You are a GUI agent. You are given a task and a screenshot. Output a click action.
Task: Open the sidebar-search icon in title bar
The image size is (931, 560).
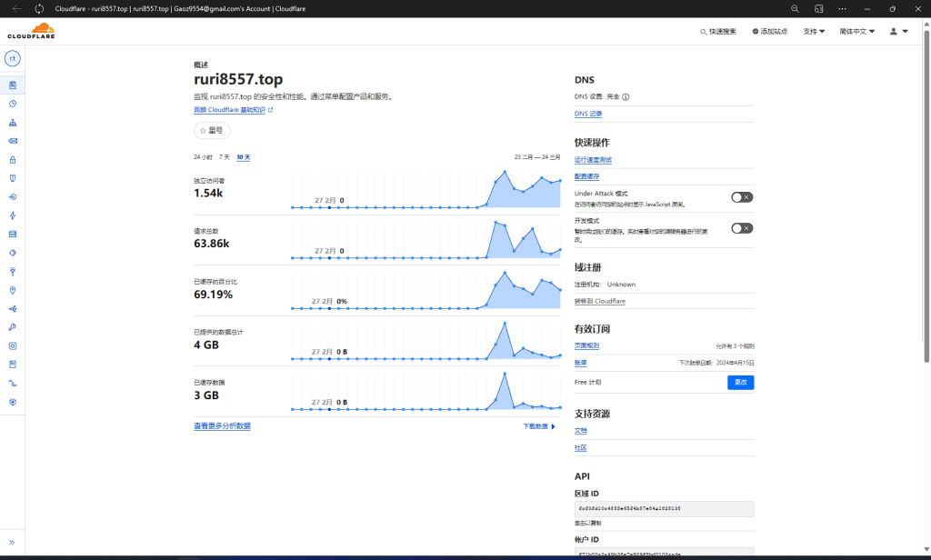point(819,8)
